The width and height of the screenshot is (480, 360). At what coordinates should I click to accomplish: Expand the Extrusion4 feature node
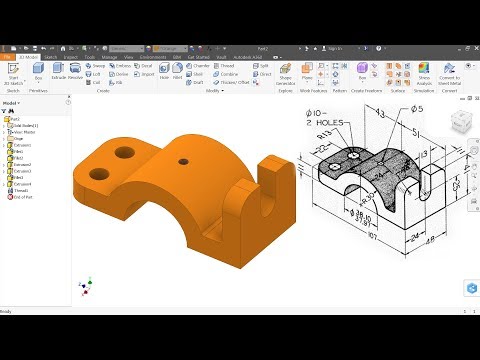click(x=4, y=184)
